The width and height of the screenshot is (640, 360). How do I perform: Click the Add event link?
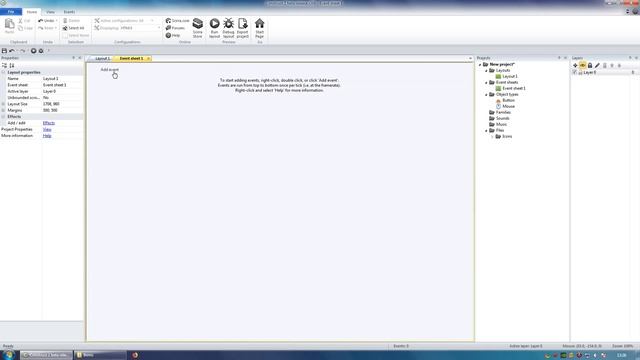click(x=109, y=69)
